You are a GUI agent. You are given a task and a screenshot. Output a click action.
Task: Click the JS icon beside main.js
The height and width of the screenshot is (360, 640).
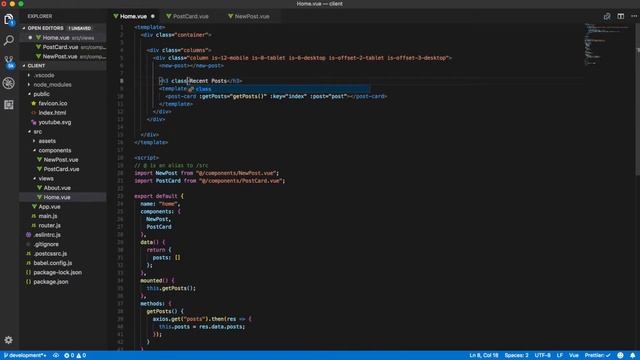click(34, 216)
